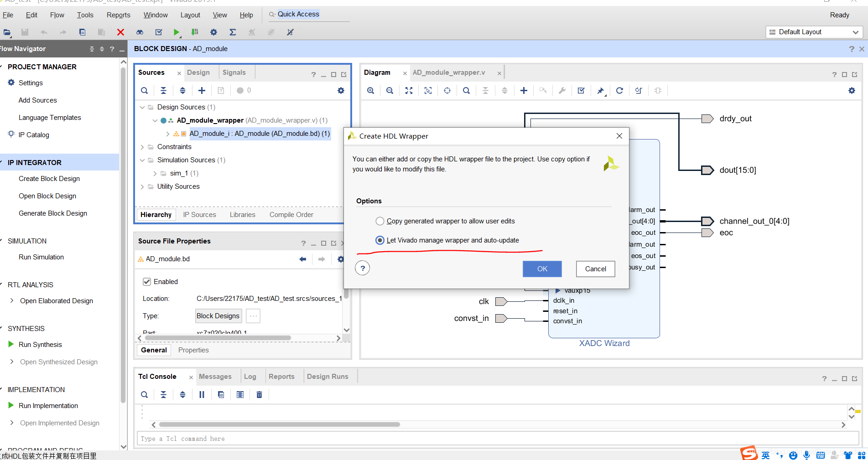Click the Type browse ellipsis button
Screen dimensions: 868x460
(253, 316)
